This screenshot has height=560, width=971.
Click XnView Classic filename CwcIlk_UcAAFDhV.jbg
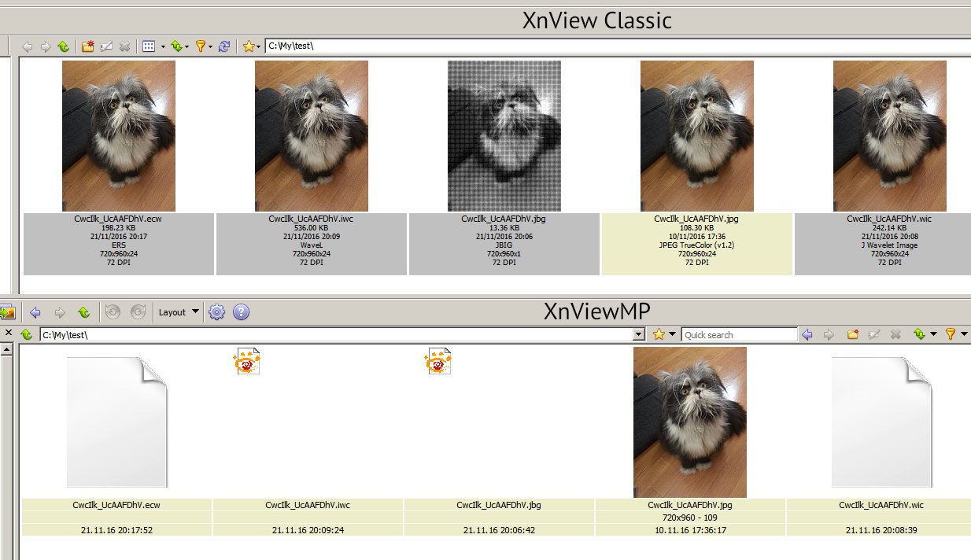coord(504,219)
